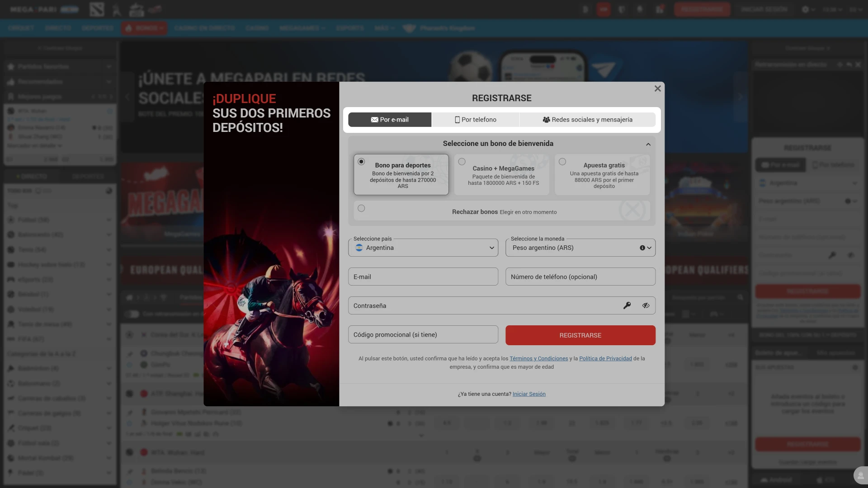868x488 pixels.
Task: Select the Fútbol sport icon in the sidebar
Action: click(x=11, y=220)
